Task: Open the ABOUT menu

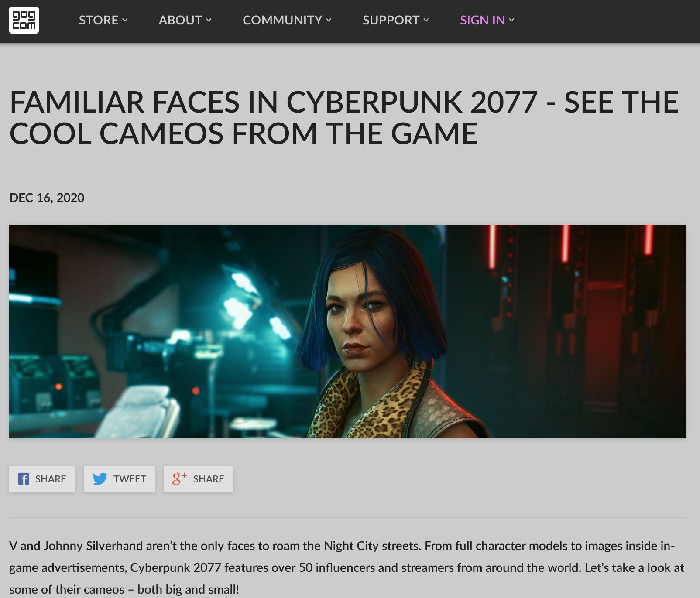Action: [x=185, y=20]
